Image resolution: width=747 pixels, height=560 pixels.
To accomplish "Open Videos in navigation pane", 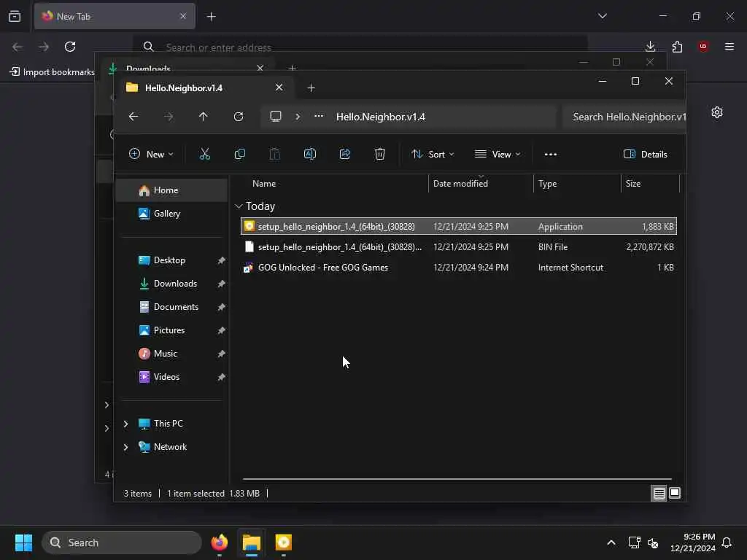I will [172, 377].
